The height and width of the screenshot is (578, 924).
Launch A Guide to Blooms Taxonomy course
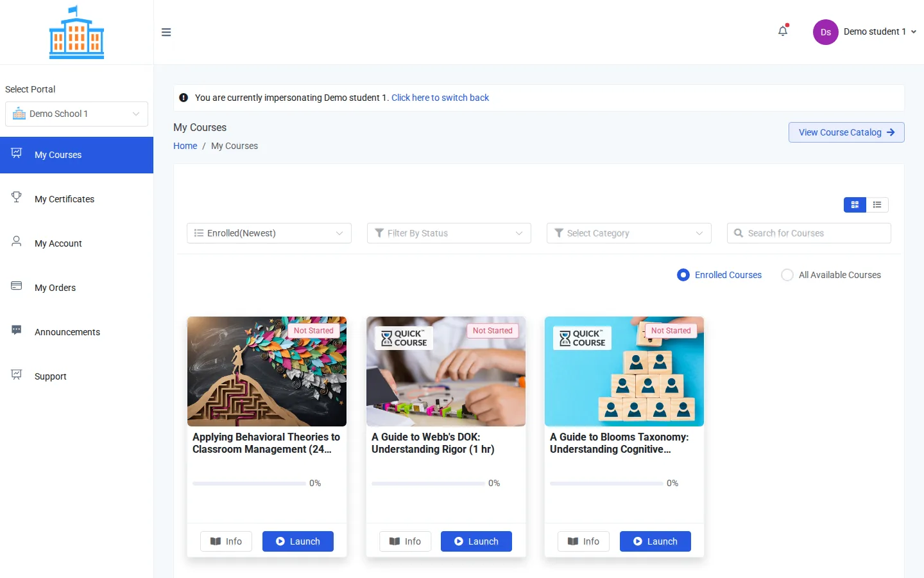pos(655,541)
